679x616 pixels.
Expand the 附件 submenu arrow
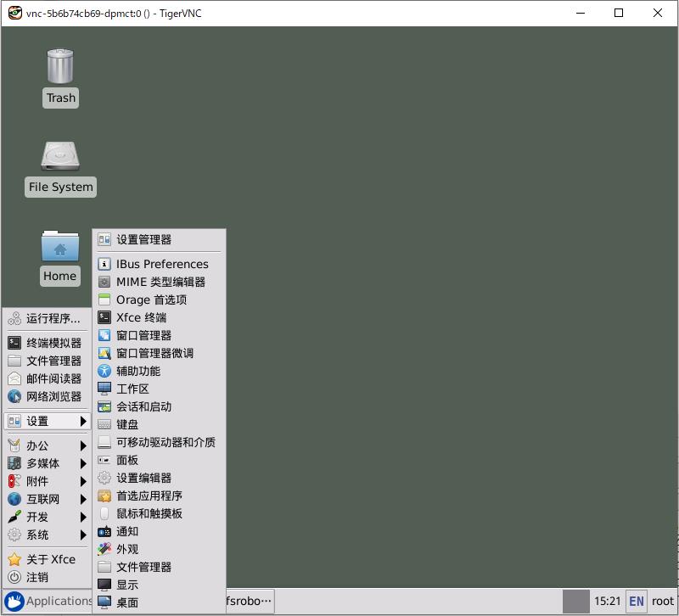(83, 481)
